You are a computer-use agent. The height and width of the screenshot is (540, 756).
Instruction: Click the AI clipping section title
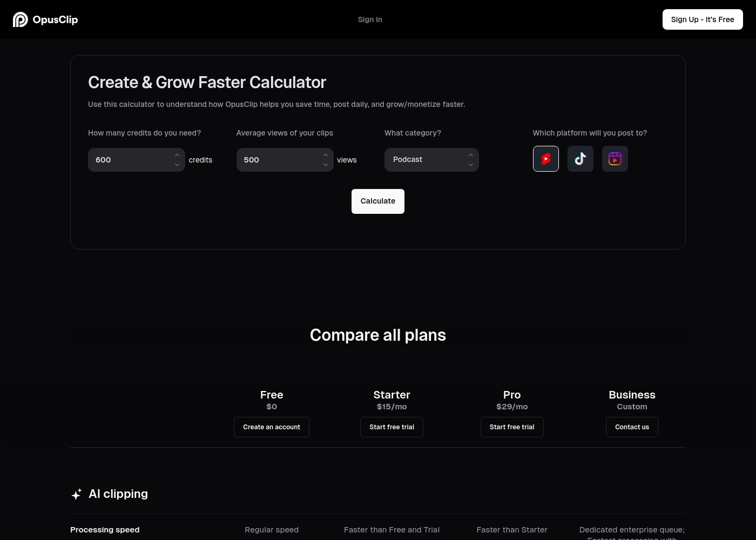pos(118,494)
